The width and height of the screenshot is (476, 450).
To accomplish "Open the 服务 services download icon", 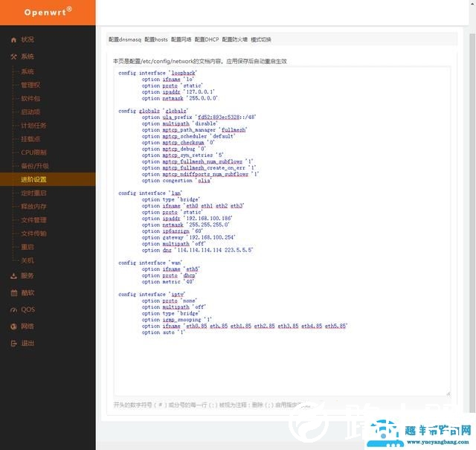I will [x=13, y=276].
